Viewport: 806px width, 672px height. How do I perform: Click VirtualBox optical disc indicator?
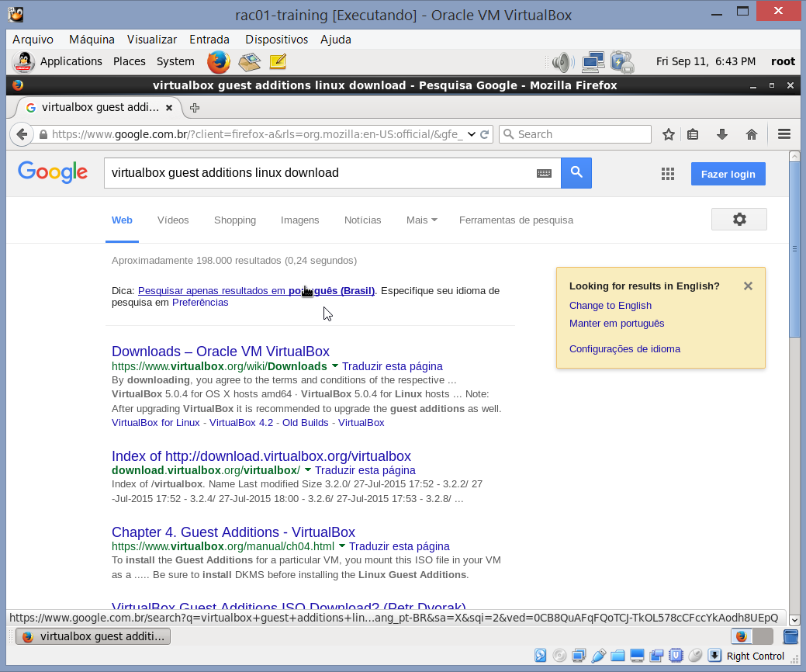click(x=560, y=656)
